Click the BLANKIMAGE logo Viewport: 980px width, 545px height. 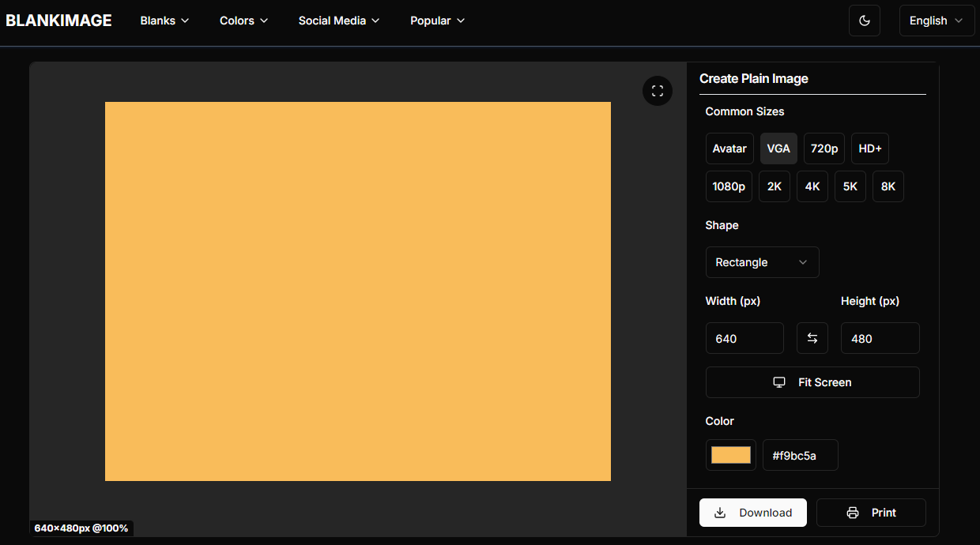pos(59,21)
